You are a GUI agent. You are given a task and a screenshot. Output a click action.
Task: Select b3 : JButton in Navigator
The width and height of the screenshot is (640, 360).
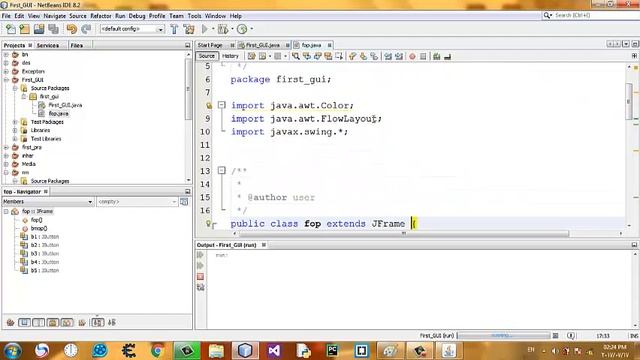(44, 253)
